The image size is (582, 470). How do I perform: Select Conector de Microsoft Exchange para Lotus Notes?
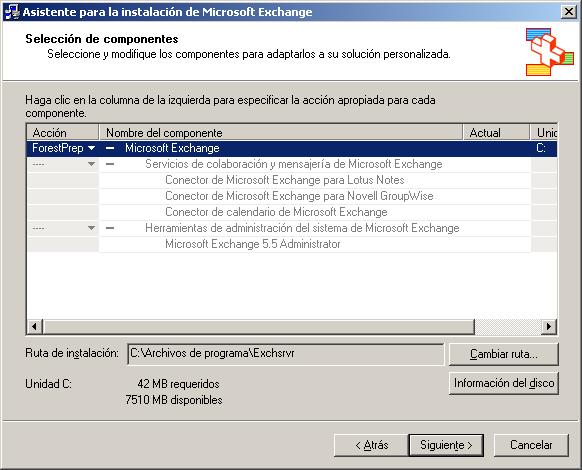click(285, 180)
